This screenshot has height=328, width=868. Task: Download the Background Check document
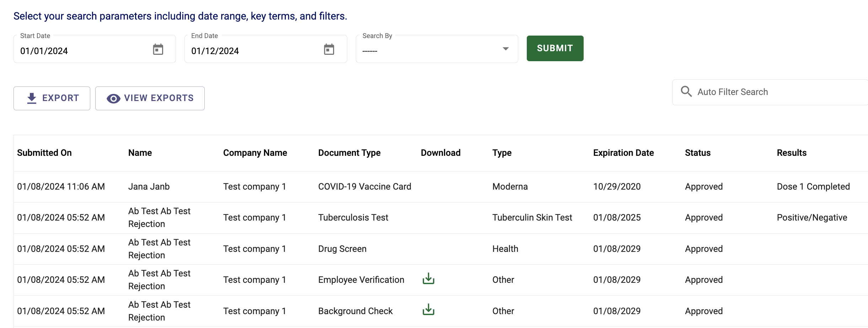[x=428, y=310]
